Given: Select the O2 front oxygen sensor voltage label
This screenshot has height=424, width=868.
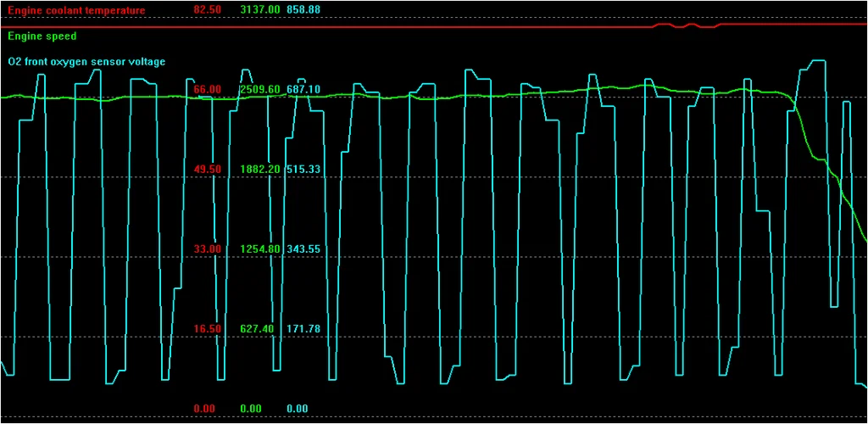Looking at the screenshot, I should click(86, 62).
